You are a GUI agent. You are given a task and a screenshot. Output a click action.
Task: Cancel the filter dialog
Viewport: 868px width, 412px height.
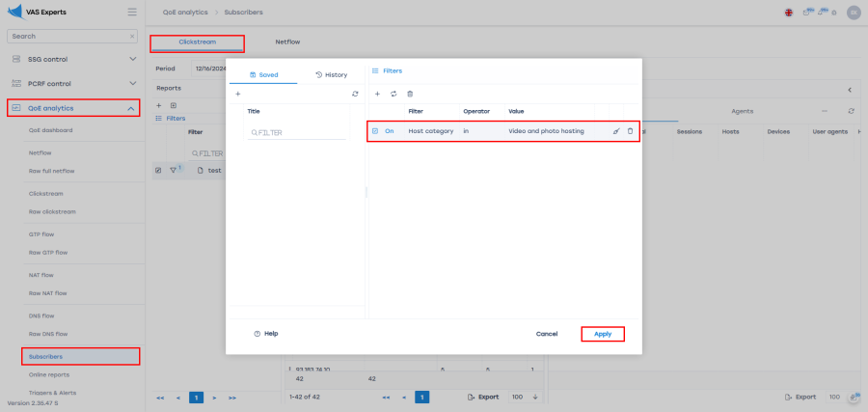547,334
